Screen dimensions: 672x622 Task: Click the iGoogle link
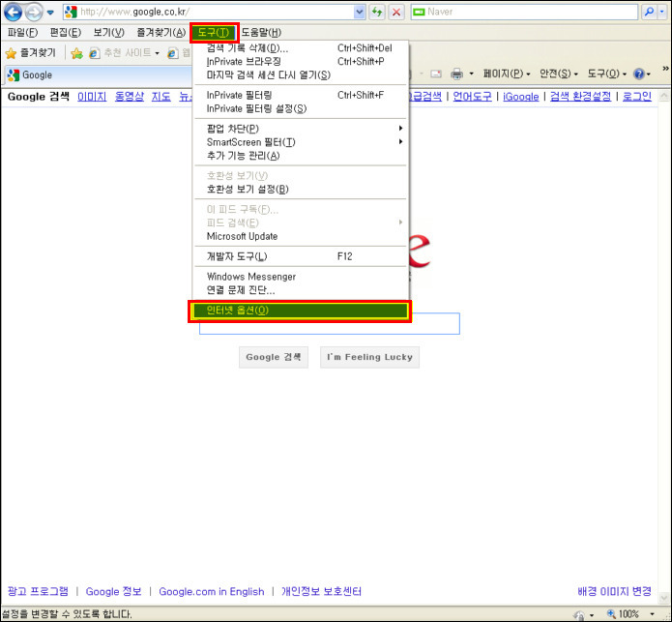[521, 97]
